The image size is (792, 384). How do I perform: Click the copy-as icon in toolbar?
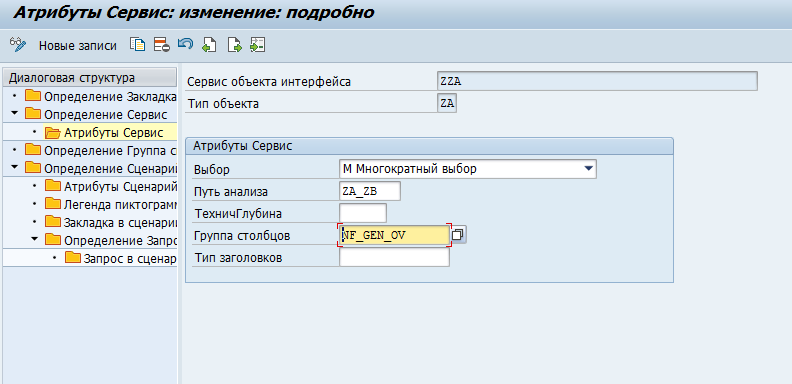[137, 45]
